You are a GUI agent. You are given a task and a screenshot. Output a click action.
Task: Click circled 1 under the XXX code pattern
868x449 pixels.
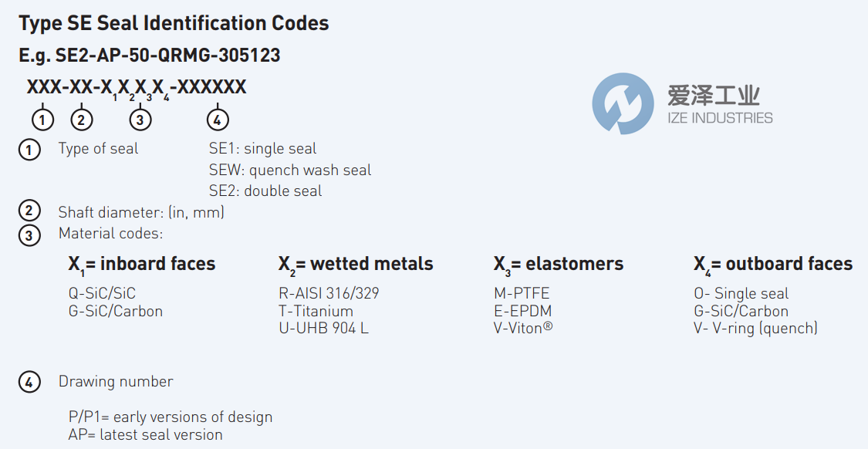pyautogui.click(x=43, y=120)
